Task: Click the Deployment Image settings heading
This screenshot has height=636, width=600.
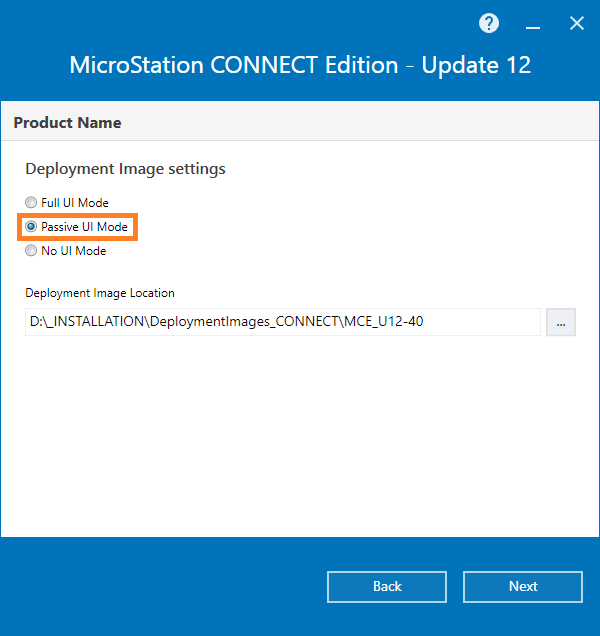Action: pyautogui.click(x=125, y=169)
